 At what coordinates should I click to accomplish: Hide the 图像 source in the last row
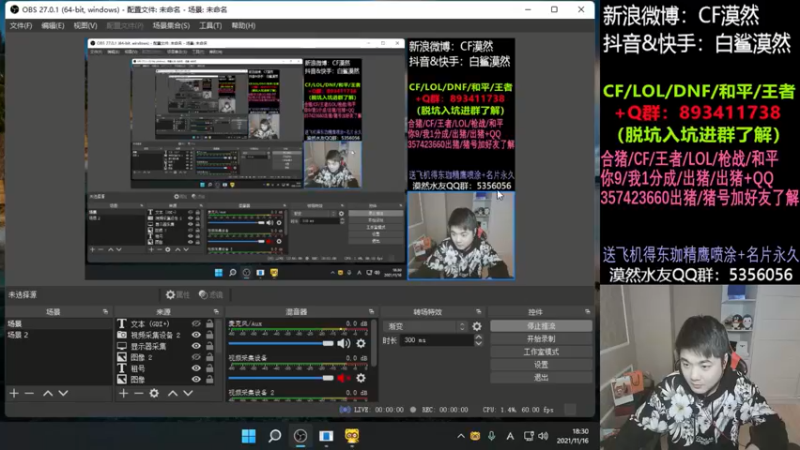coord(196,380)
